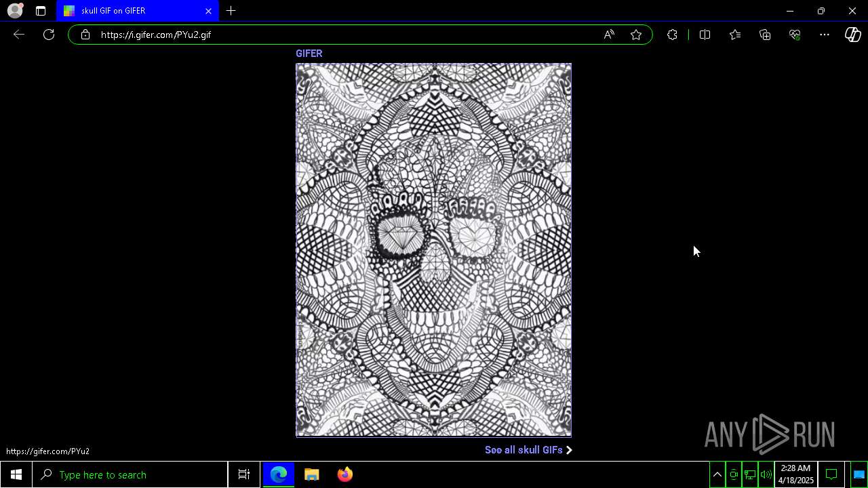Switch to Microsoft Edge taskbar icon
Image resolution: width=868 pixels, height=488 pixels.
point(279,474)
